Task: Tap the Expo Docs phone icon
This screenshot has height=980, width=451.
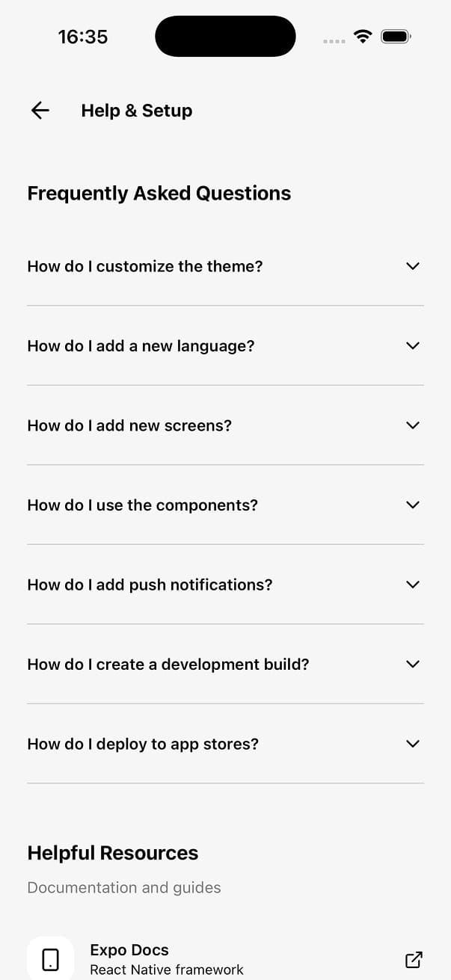Action: click(50, 959)
